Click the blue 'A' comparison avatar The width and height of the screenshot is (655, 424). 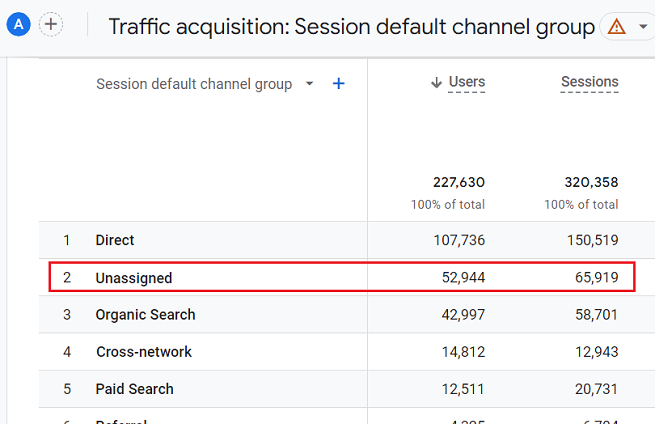[18, 25]
